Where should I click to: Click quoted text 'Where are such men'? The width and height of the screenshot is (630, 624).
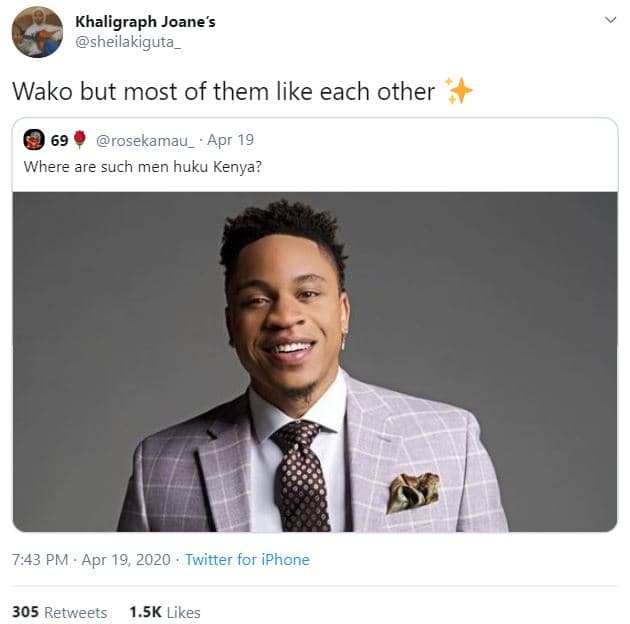pos(90,164)
